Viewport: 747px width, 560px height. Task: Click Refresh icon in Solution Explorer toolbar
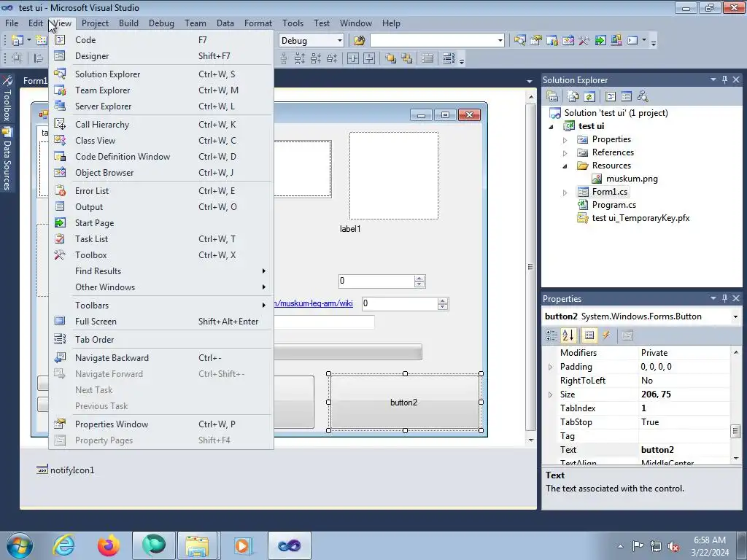tap(589, 97)
